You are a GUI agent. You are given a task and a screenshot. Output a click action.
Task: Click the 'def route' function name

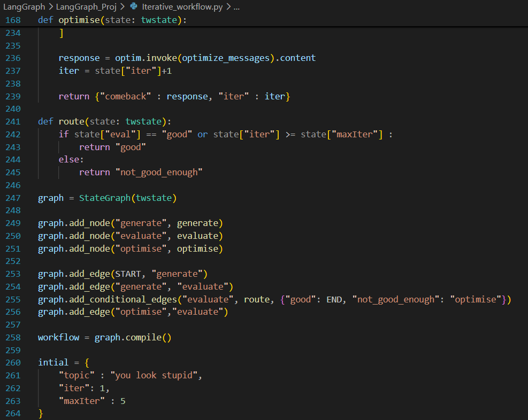[x=71, y=121]
